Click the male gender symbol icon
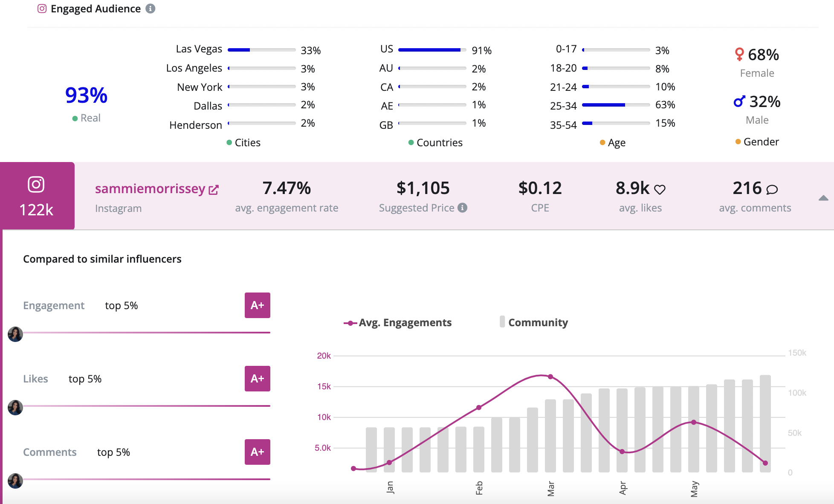This screenshot has width=834, height=504. click(739, 101)
